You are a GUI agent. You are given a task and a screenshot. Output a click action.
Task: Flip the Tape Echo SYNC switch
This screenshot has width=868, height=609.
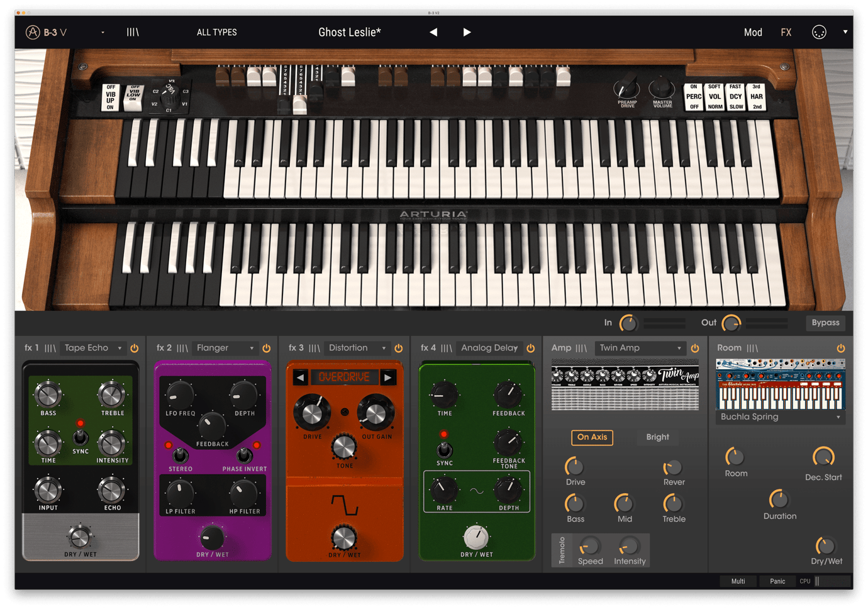pyautogui.click(x=81, y=437)
